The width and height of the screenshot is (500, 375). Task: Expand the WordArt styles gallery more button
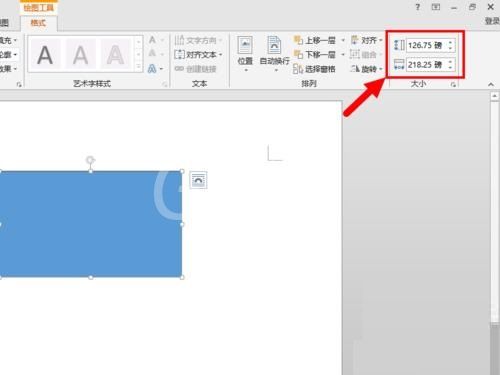pos(138,66)
